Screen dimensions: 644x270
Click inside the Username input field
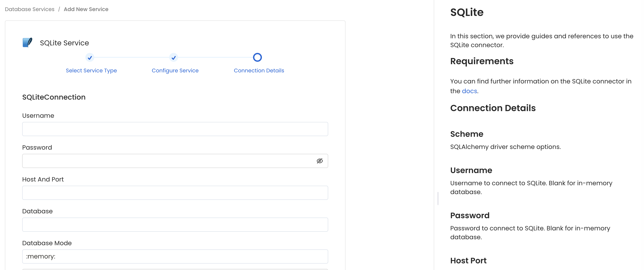click(x=175, y=129)
